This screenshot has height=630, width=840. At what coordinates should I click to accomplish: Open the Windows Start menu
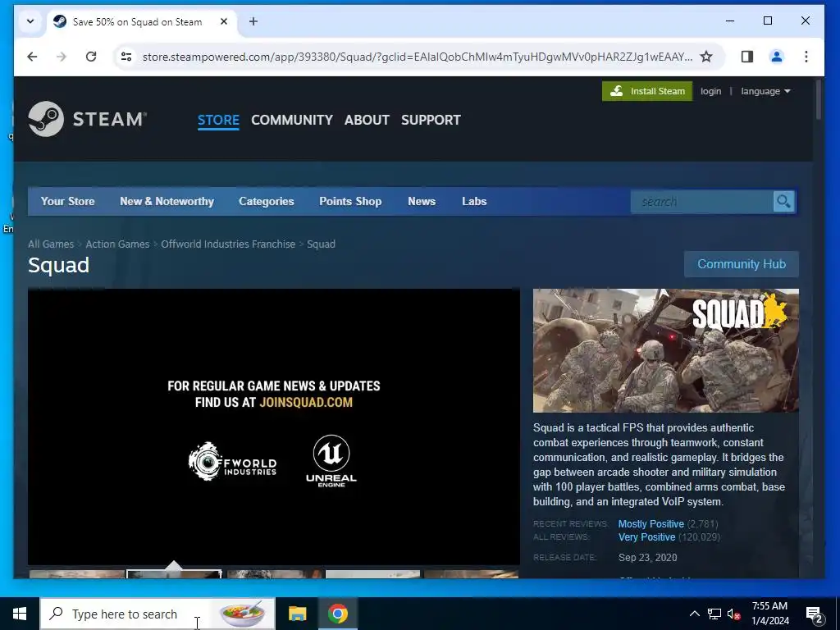[x=20, y=614]
